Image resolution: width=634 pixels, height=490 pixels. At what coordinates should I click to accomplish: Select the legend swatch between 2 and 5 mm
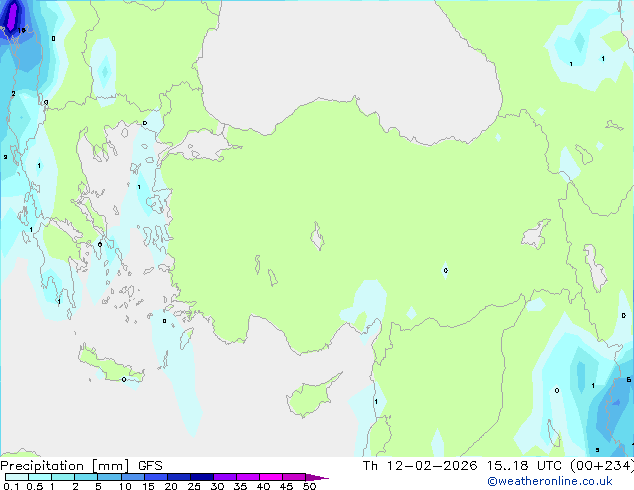point(86,477)
